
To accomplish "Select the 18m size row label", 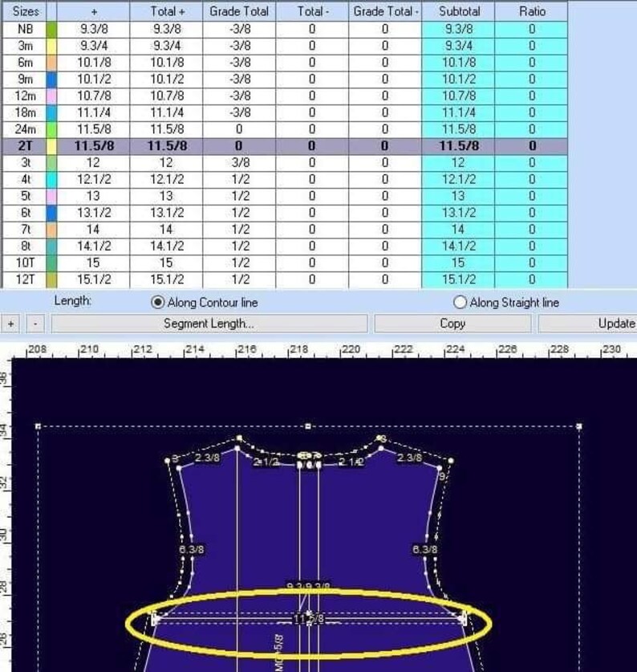I will coord(25,112).
